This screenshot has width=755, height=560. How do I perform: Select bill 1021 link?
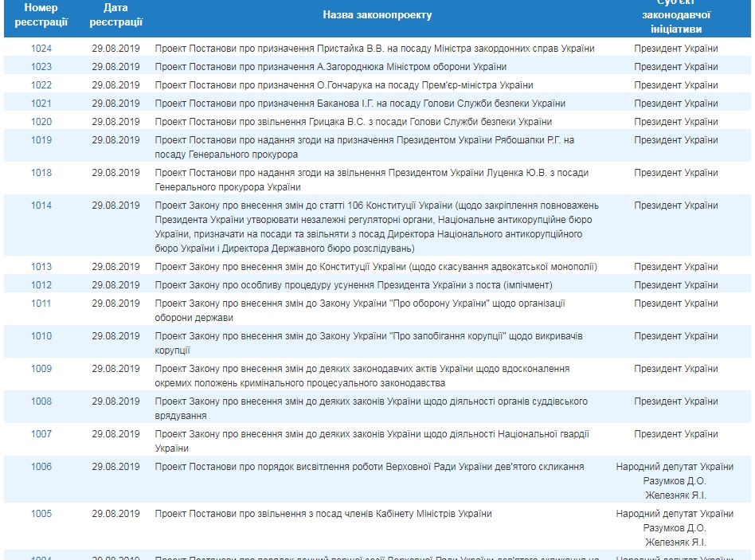[41, 104]
